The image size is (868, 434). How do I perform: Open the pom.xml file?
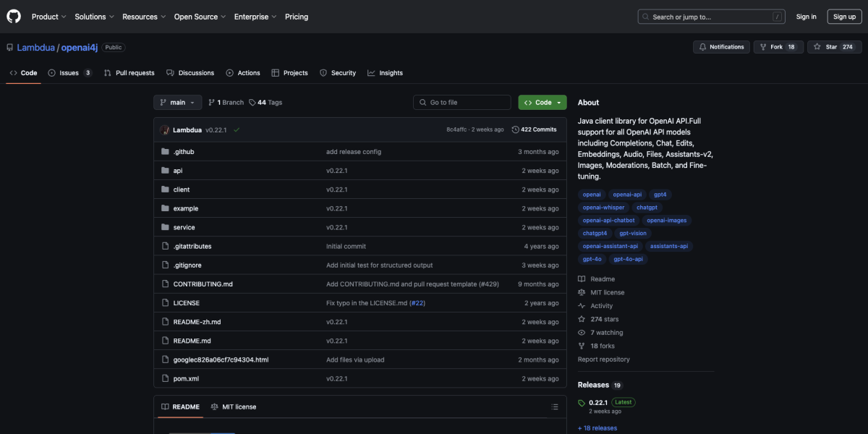coord(184,378)
